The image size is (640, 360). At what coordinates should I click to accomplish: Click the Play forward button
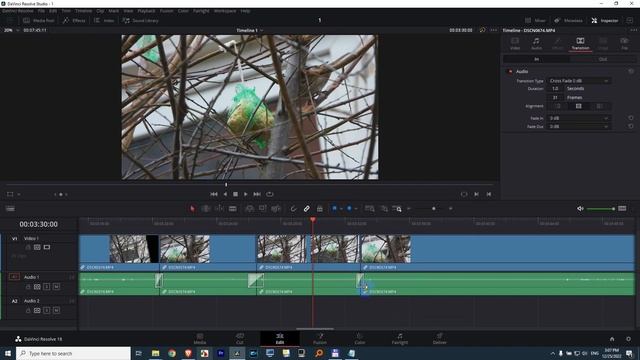click(x=246, y=194)
